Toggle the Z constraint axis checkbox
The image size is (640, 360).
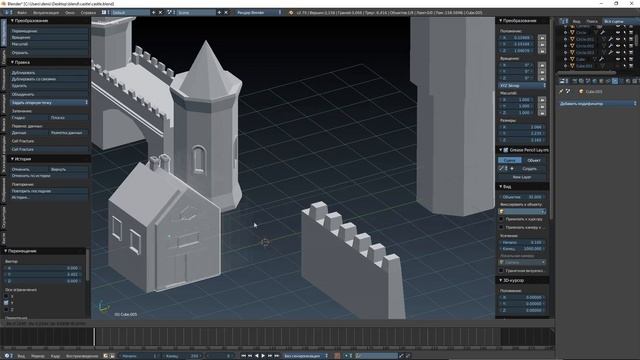click(x=6, y=309)
